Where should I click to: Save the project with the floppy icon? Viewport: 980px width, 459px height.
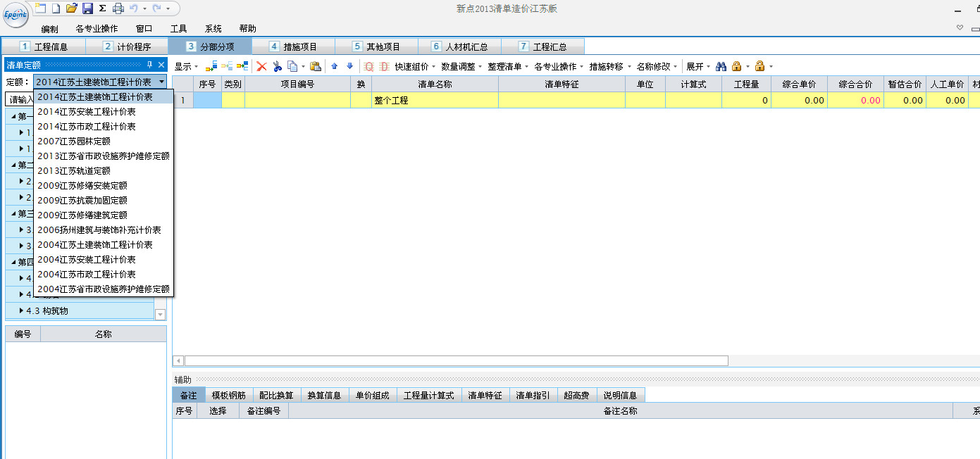pos(87,8)
